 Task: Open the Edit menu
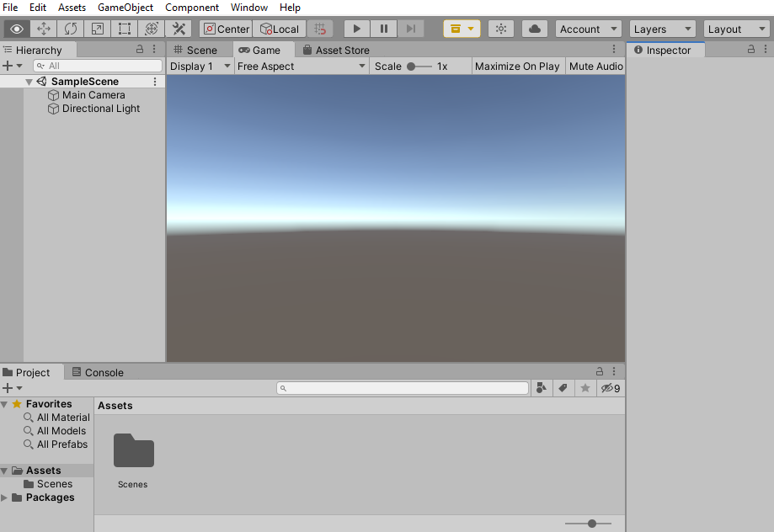point(38,8)
